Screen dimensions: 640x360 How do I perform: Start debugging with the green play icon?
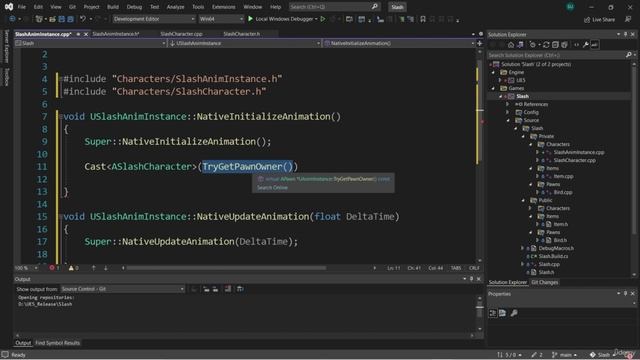(251, 19)
